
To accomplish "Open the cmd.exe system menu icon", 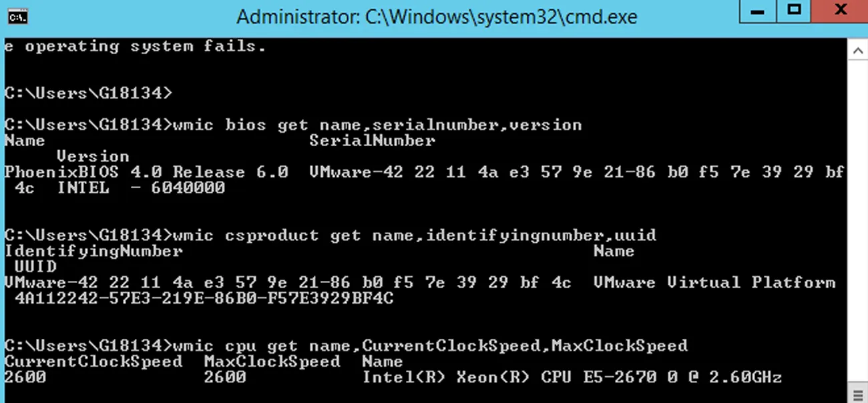I will click(17, 17).
